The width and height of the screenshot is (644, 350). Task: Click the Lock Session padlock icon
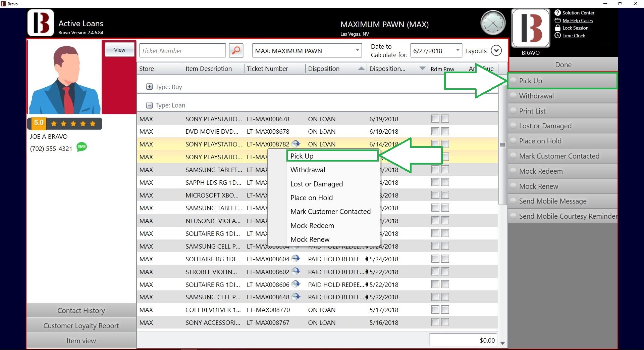pos(557,28)
